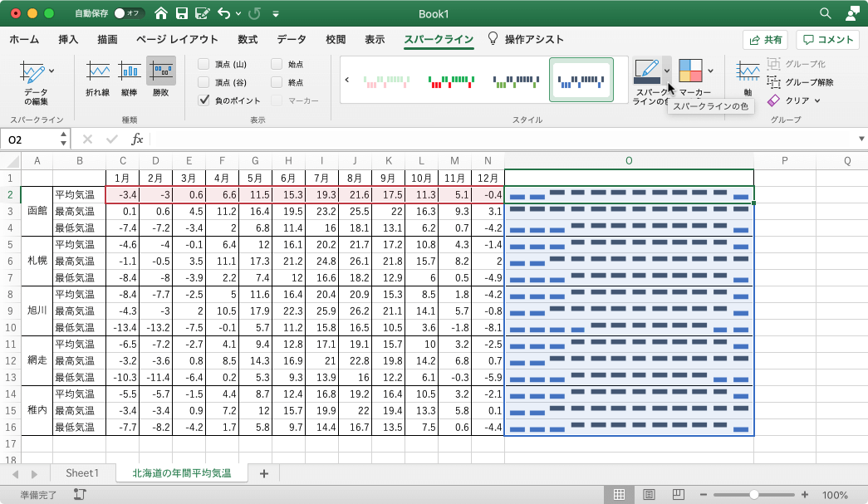Enable 頂点 (谷) low point checkbox

click(204, 82)
